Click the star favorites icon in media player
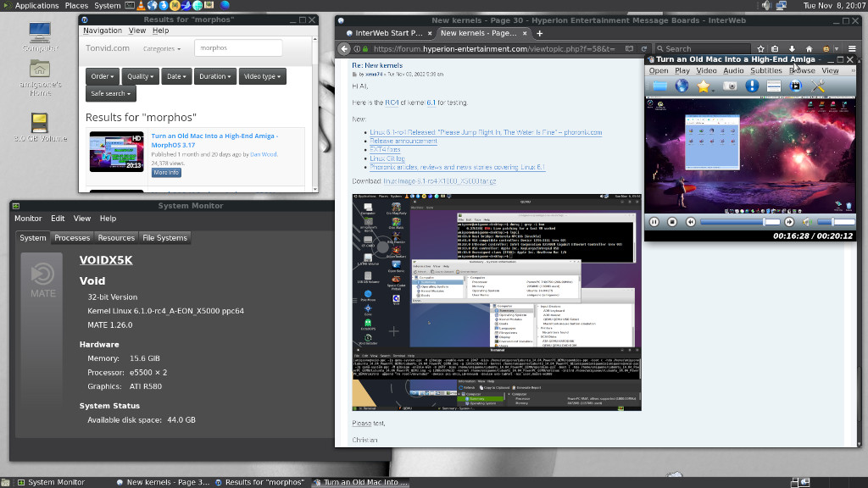Screen dimensions: 868x488 [x=704, y=86]
